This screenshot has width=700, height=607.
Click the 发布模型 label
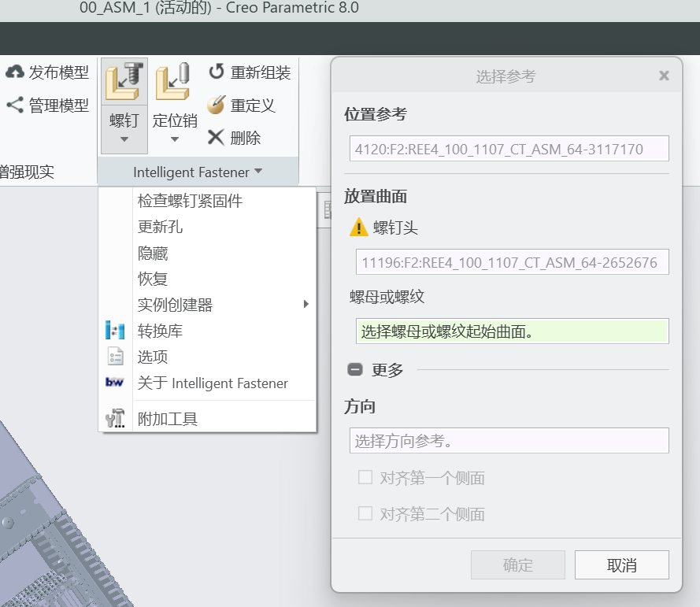click(59, 72)
